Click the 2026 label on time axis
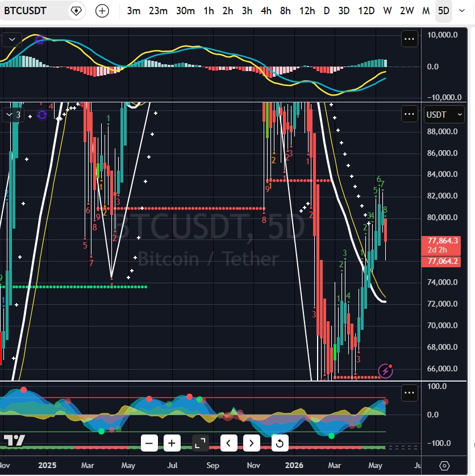The image size is (475, 476). [294, 465]
